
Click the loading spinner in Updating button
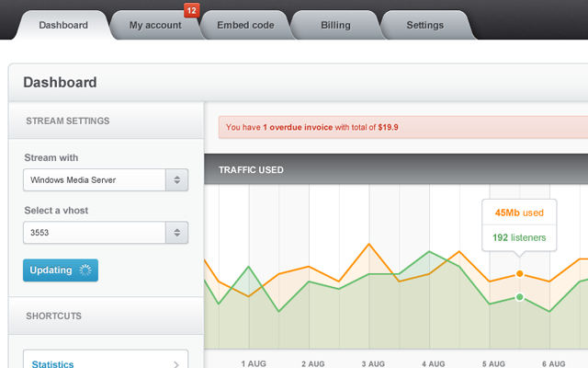coord(85,270)
